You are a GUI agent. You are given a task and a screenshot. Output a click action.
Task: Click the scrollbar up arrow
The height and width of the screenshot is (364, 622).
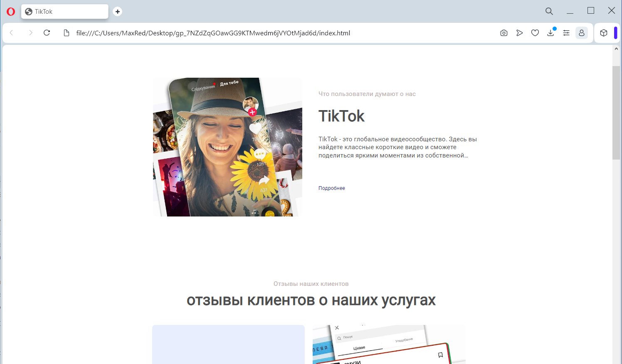pyautogui.click(x=616, y=49)
